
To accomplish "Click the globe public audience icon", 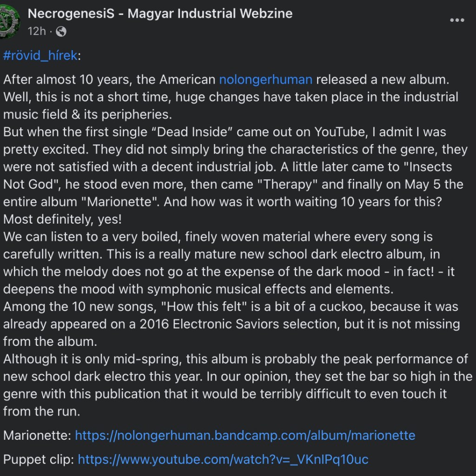I will click(x=61, y=31).
